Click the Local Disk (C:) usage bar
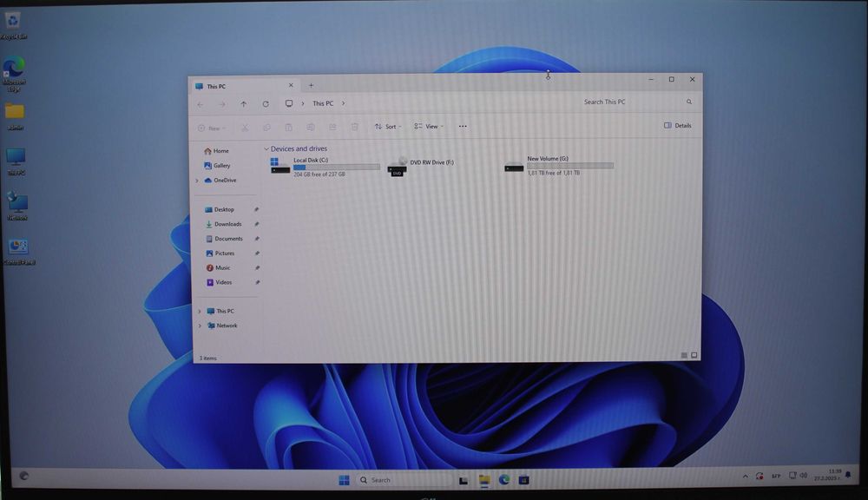The height and width of the screenshot is (500, 868). [x=337, y=168]
